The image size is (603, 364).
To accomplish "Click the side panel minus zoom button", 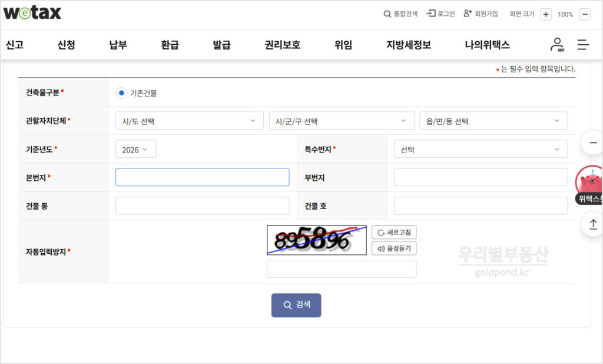I will [592, 143].
